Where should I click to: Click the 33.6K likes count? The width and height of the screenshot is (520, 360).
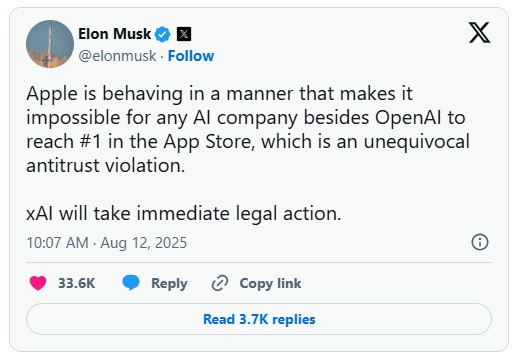coord(77,283)
